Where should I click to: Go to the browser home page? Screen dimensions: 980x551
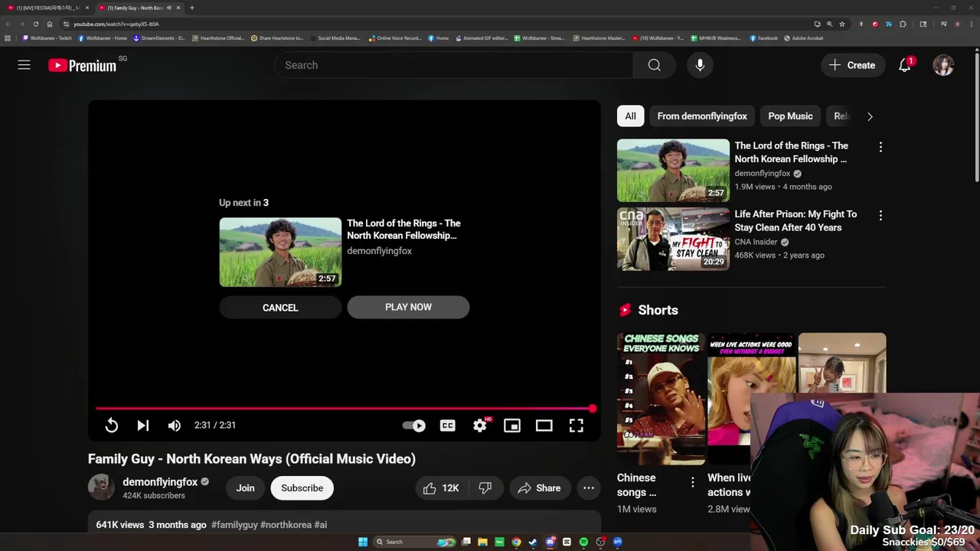click(49, 24)
